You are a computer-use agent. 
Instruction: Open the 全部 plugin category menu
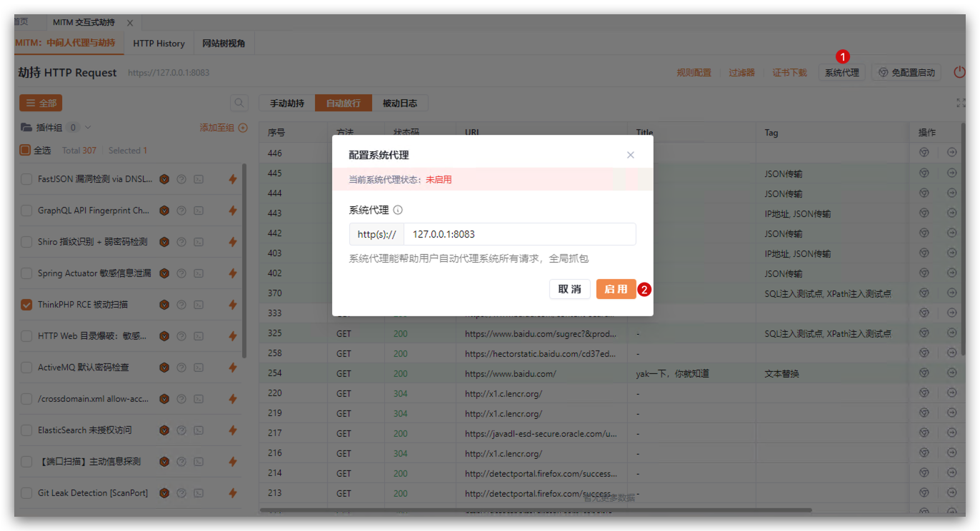(41, 103)
